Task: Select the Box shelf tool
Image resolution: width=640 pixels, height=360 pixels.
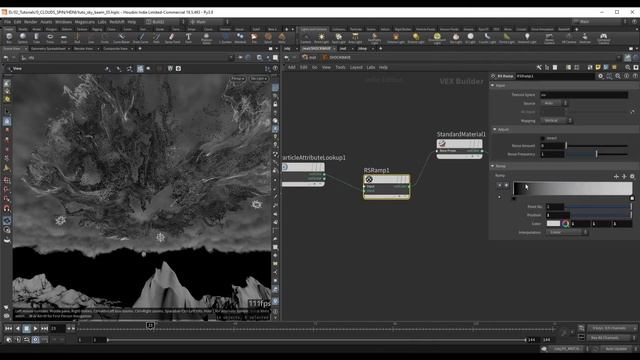Action: click(x=9, y=38)
